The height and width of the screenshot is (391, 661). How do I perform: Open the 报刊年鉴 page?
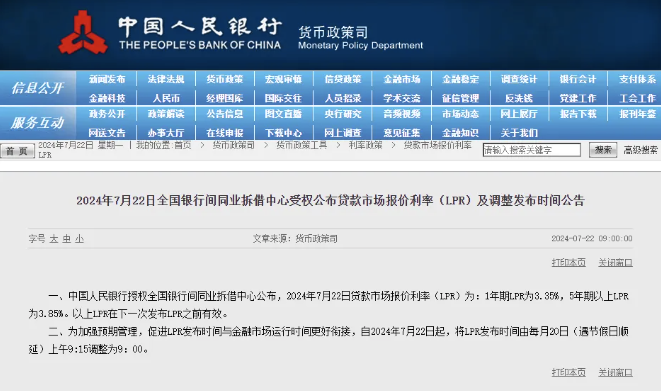(x=637, y=114)
